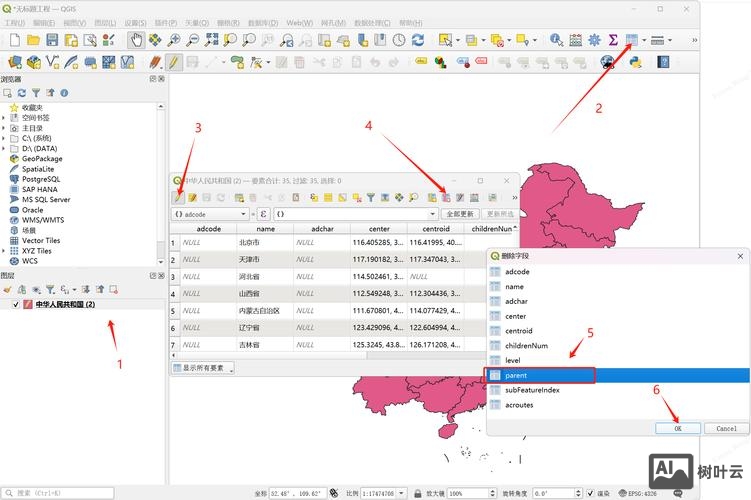This screenshot has width=751, height=500.
Task: Open the attribute table from main toolbar
Action: [631, 40]
